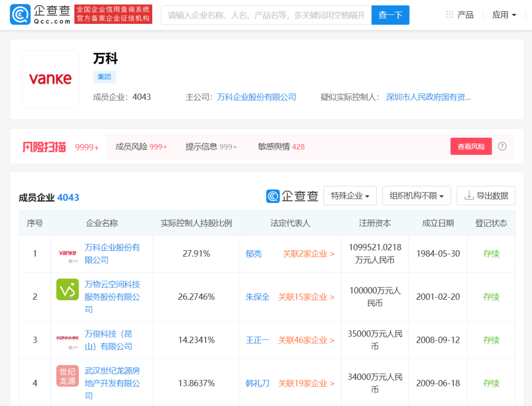Viewport: 532px width, 406px height.
Task: Expand 关联2家企业 link
Action: click(309, 254)
